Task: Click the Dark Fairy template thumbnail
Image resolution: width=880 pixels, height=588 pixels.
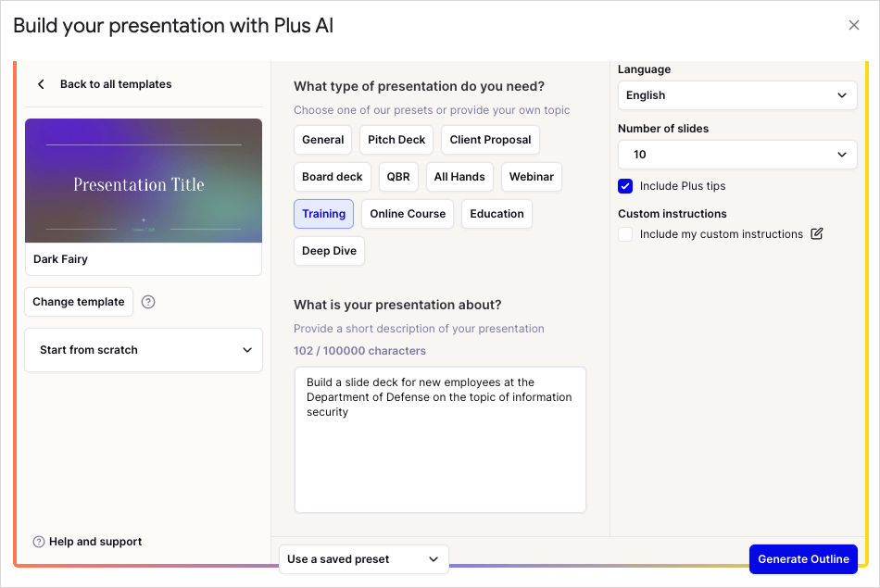Action: tap(144, 181)
